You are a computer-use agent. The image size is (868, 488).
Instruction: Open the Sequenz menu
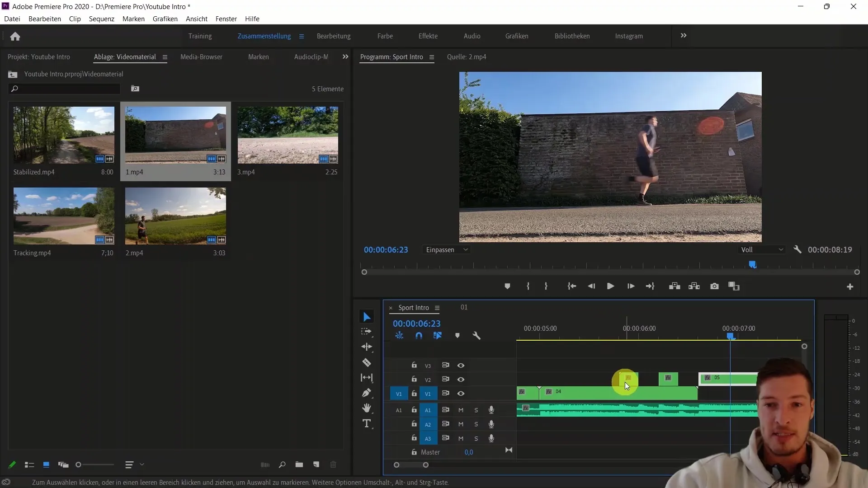[101, 19]
